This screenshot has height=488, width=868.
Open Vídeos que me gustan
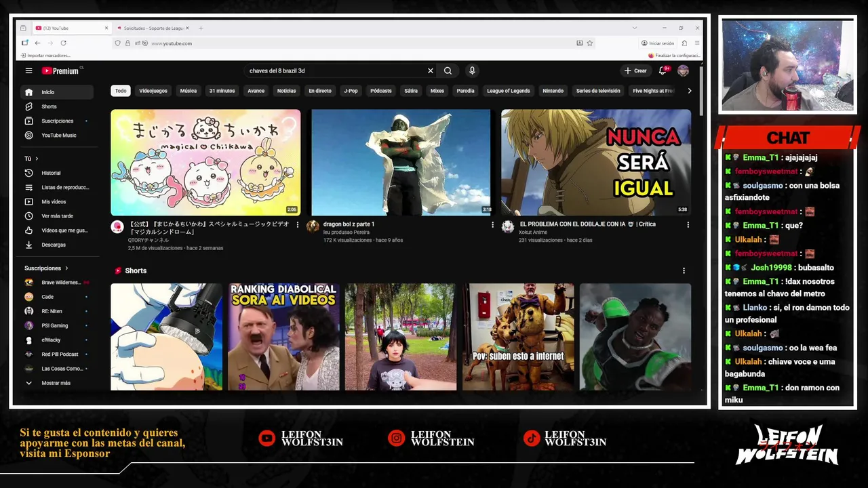[x=56, y=230]
